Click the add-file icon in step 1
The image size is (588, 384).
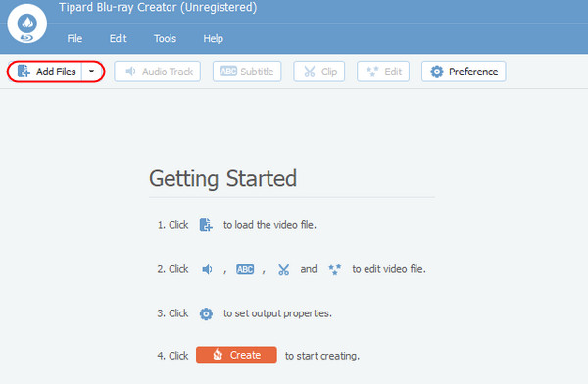[206, 225]
